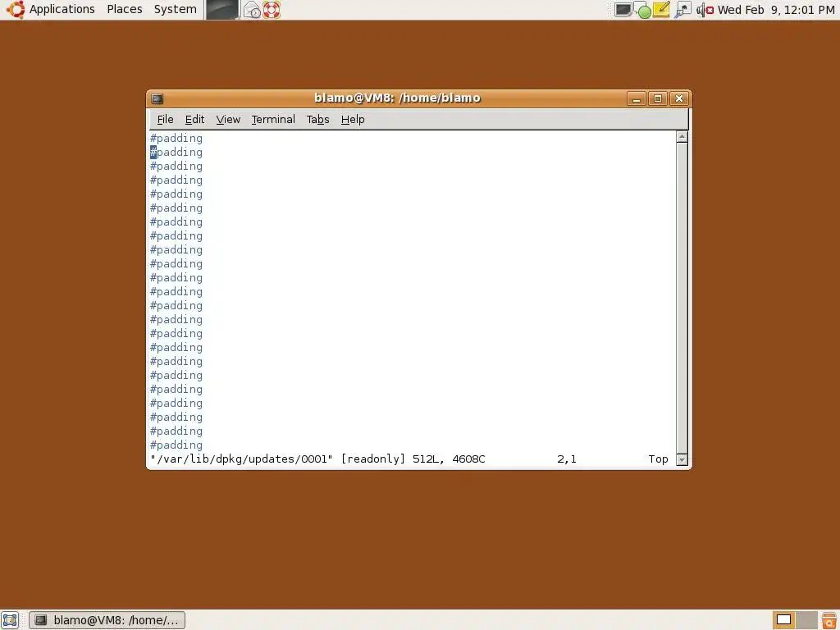Click the terminal title bar text
The image size is (840, 630).
click(x=398, y=98)
